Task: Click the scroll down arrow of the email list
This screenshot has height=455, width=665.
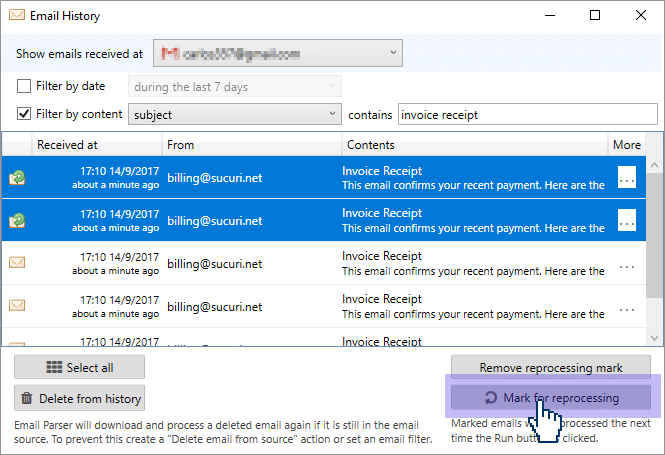Action: point(654,338)
